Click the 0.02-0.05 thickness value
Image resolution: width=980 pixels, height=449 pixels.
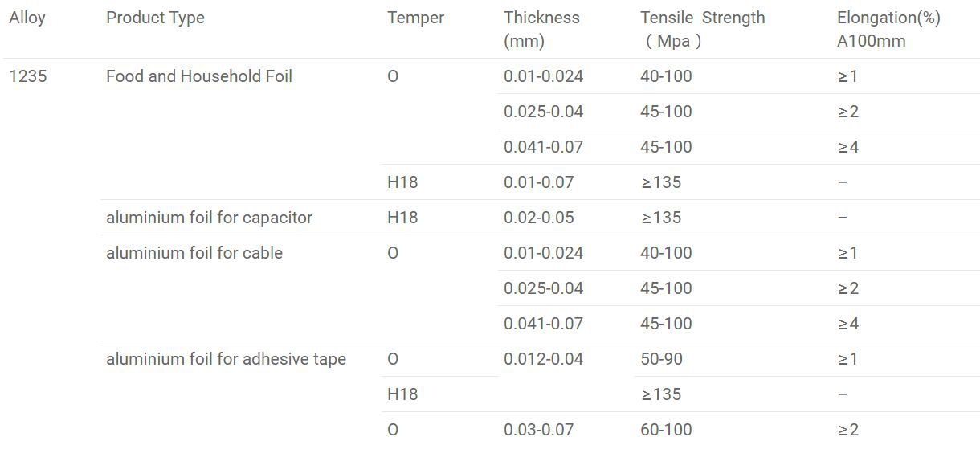pyautogui.click(x=539, y=218)
